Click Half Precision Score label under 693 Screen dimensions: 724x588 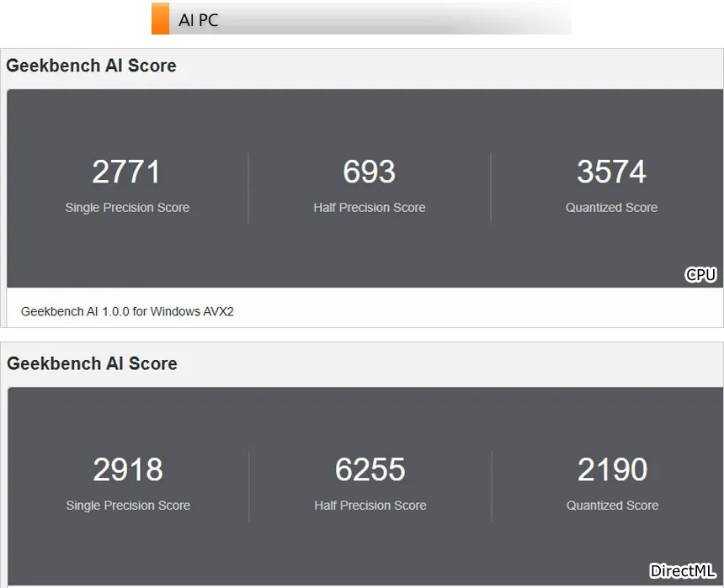pos(370,208)
